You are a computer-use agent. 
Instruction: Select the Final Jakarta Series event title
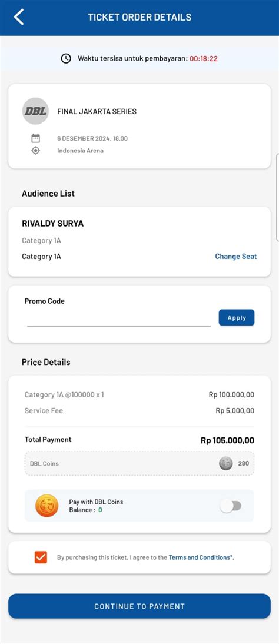point(97,111)
